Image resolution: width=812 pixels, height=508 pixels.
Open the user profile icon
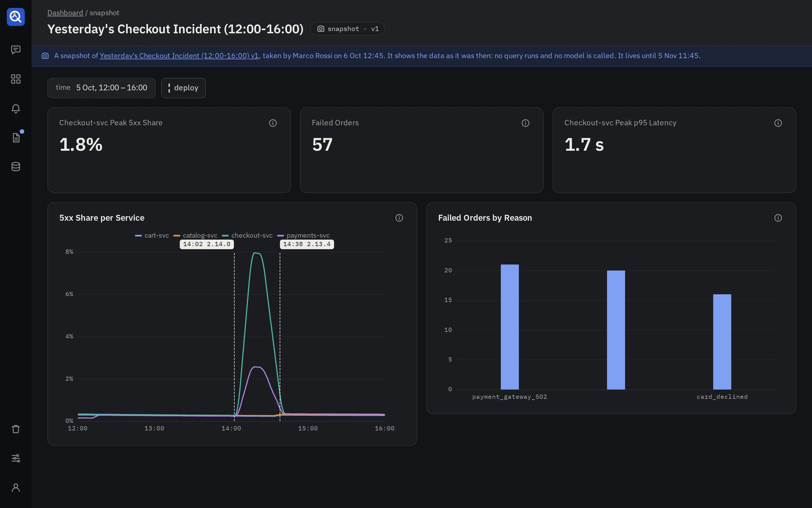[16, 487]
